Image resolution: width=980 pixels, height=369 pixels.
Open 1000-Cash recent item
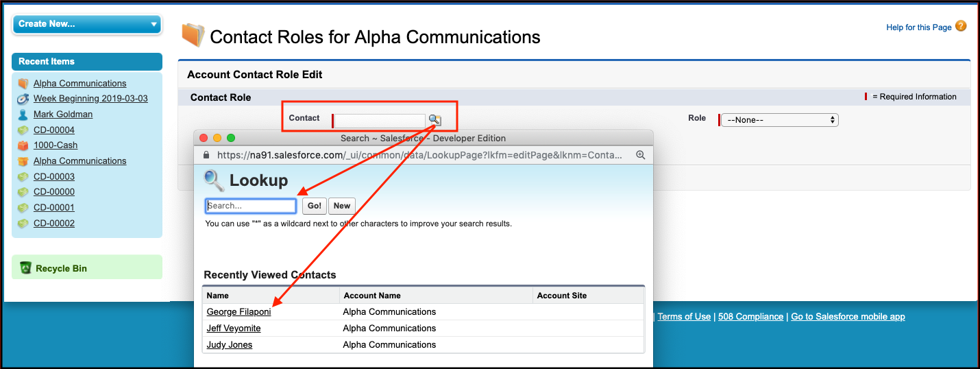pyautogui.click(x=56, y=145)
